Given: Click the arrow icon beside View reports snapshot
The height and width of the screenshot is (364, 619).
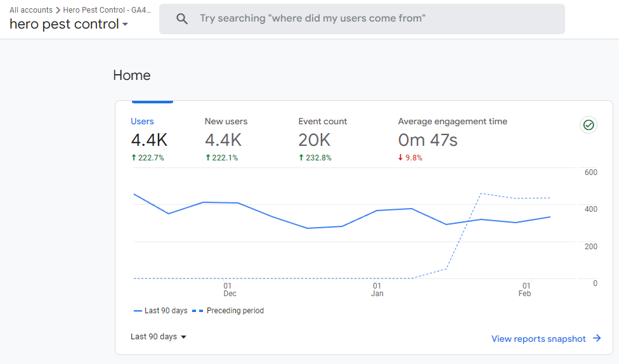Looking at the screenshot, I should point(597,339).
